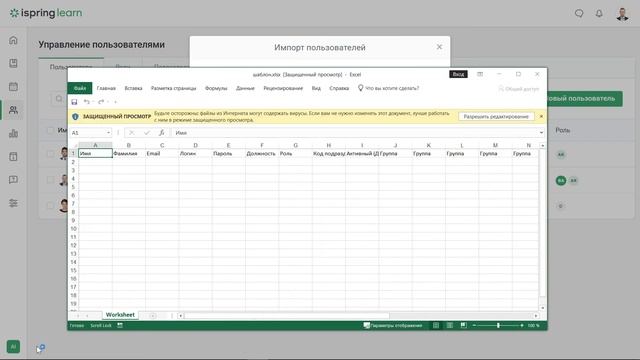Image resolution: width=640 pixels, height=360 pixels.
Task: Switch to Normal view in Excel status bar
Action: (436, 325)
